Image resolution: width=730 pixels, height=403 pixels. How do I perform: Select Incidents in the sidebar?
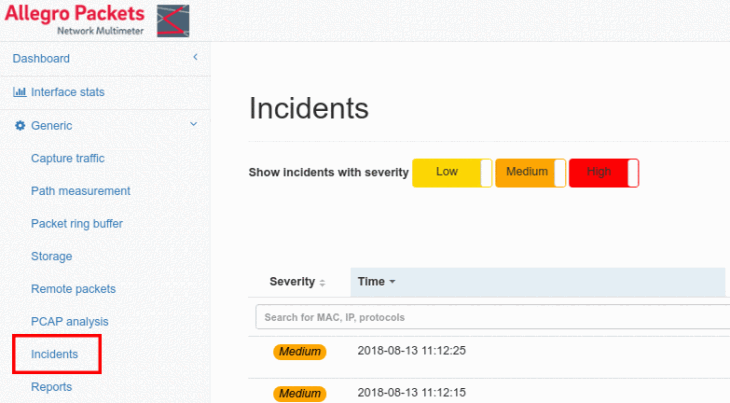55,354
